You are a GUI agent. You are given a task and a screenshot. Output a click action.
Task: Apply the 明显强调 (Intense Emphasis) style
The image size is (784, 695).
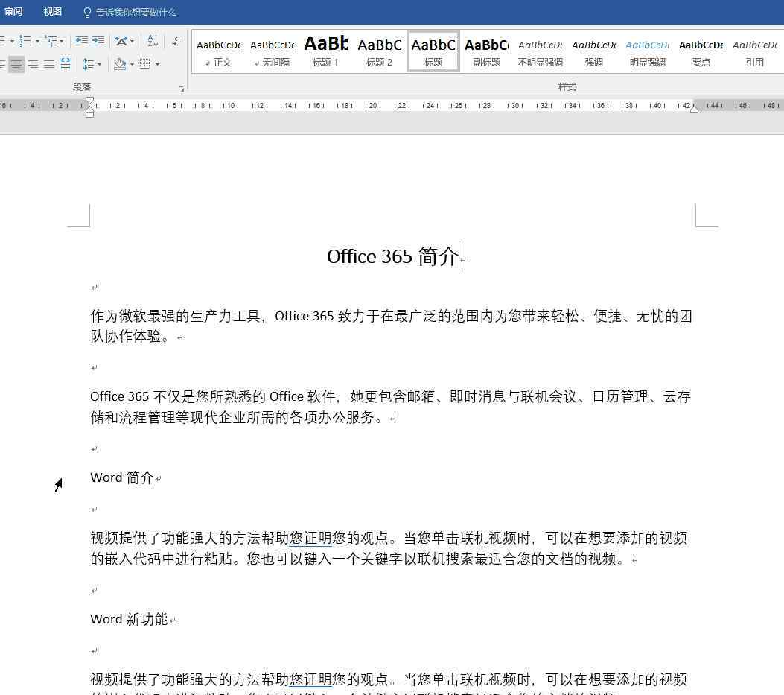click(x=648, y=52)
